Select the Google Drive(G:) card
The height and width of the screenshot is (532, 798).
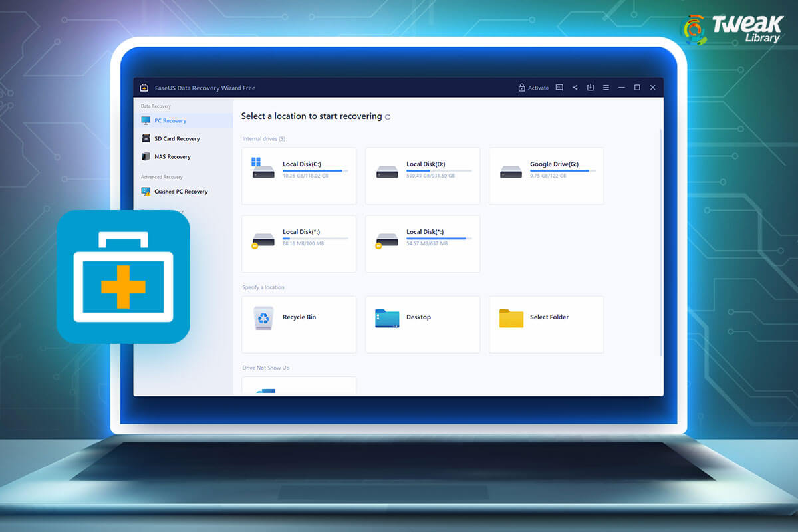546,176
